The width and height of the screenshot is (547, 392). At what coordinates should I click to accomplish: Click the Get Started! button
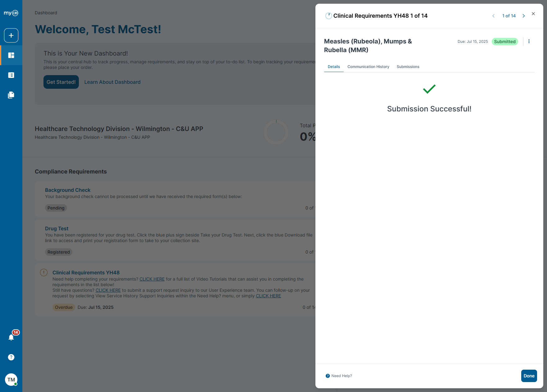[x=61, y=82]
